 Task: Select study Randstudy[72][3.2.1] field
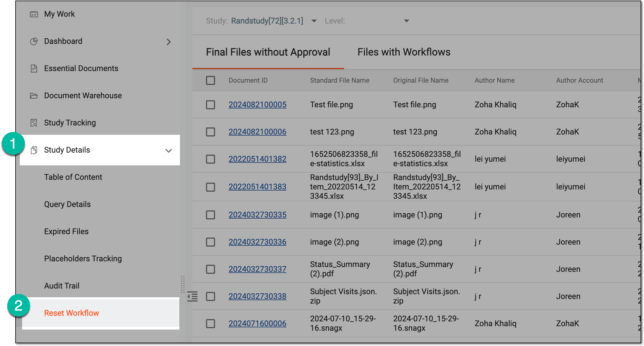pyautogui.click(x=267, y=21)
